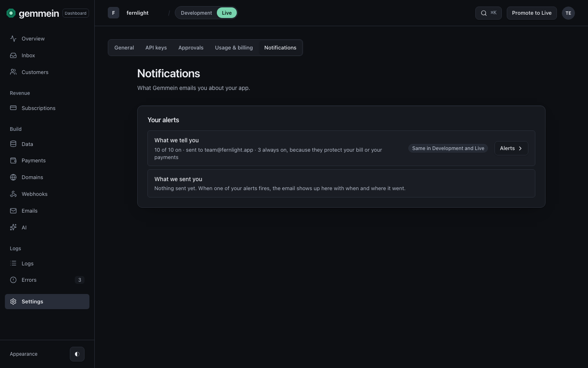Open the ⌘K search field

pyautogui.click(x=488, y=13)
